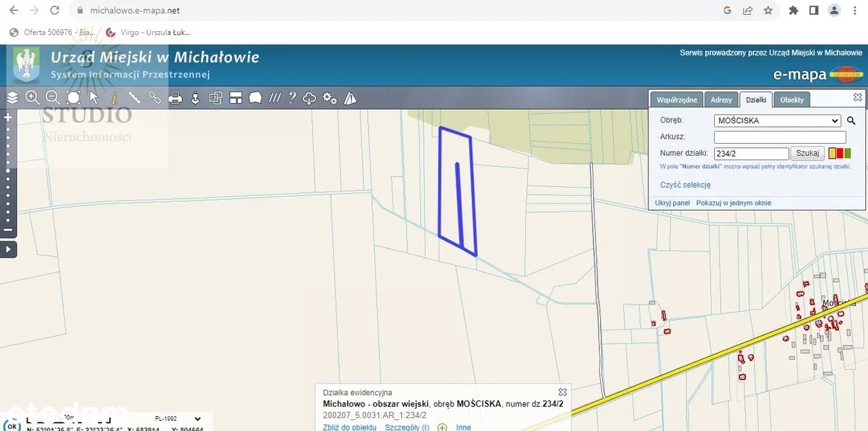868x431 pixels.
Task: Click the Czyść selekcję link
Action: coord(685,185)
